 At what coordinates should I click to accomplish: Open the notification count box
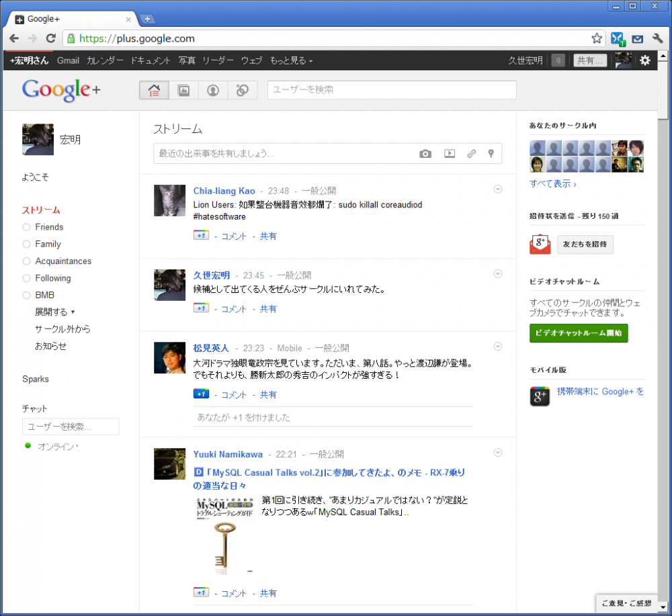(558, 60)
